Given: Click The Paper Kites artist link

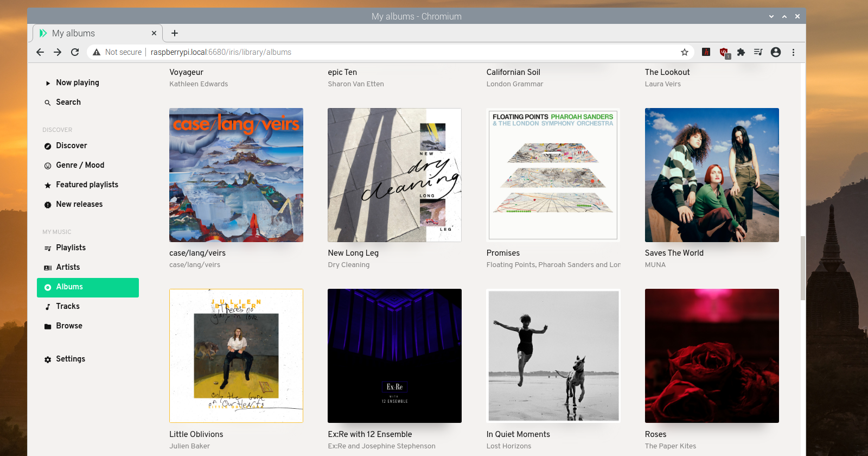Looking at the screenshot, I should pos(671,446).
